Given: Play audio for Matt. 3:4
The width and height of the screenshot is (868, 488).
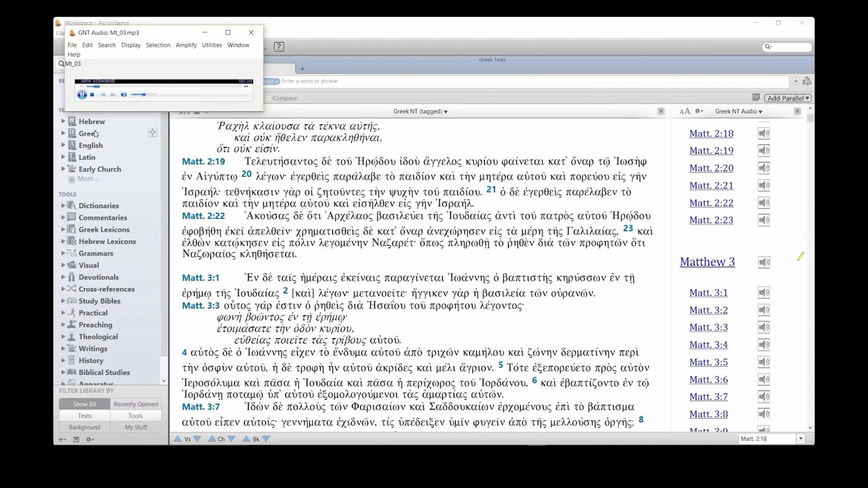Looking at the screenshot, I should coord(764,344).
